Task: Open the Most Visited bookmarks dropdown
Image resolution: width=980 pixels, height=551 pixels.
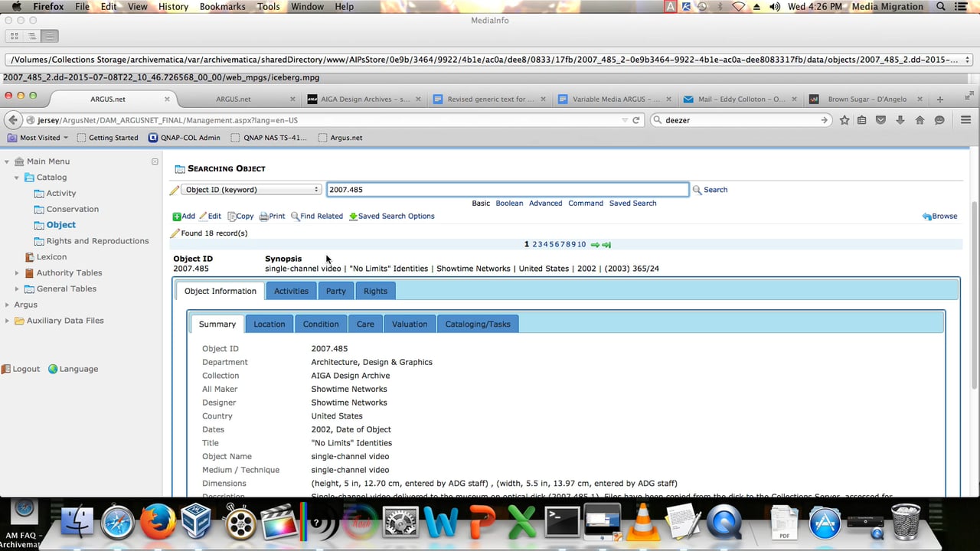Action: point(38,138)
